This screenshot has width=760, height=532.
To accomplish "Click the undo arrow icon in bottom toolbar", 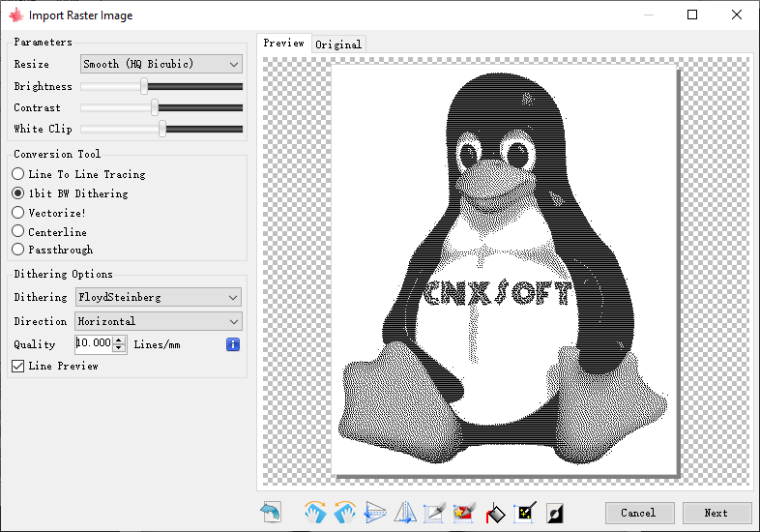I will pos(271,513).
